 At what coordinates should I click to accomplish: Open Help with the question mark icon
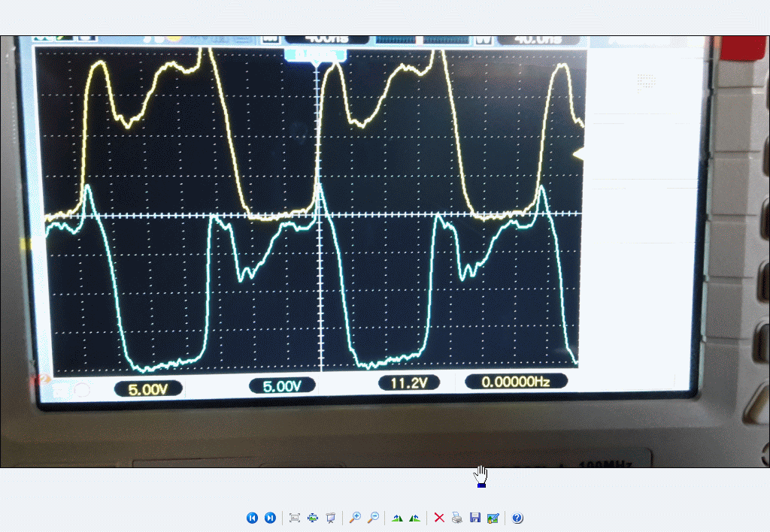[517, 518]
